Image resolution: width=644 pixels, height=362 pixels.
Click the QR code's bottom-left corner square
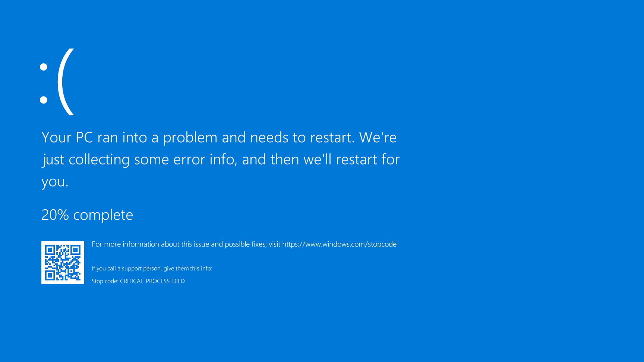coord(50,276)
